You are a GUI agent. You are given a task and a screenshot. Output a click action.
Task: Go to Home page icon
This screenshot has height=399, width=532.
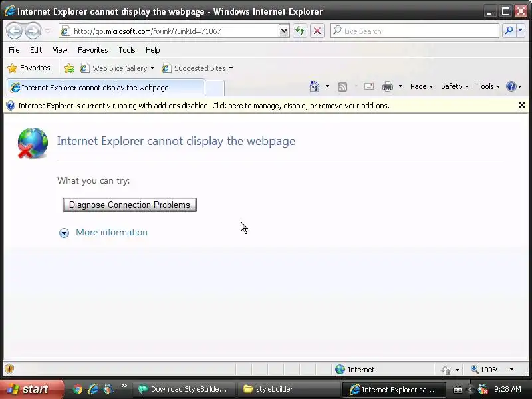tap(315, 86)
